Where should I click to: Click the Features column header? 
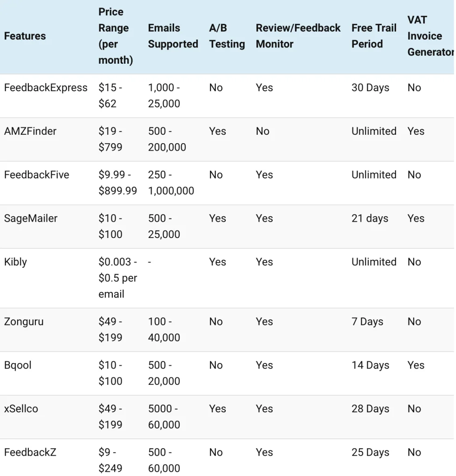tap(25, 36)
